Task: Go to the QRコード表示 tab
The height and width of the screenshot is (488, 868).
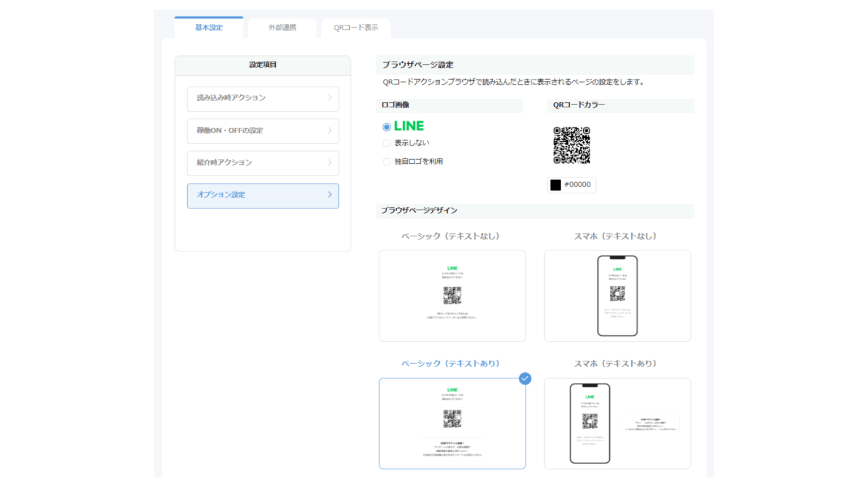Action: [x=355, y=28]
